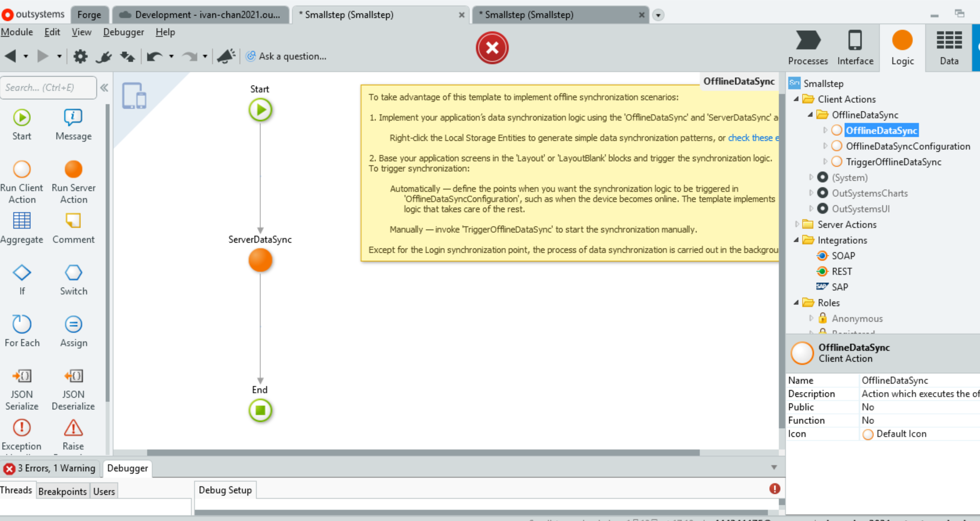Click the red publish error button
980x521 pixels.
[x=492, y=48]
